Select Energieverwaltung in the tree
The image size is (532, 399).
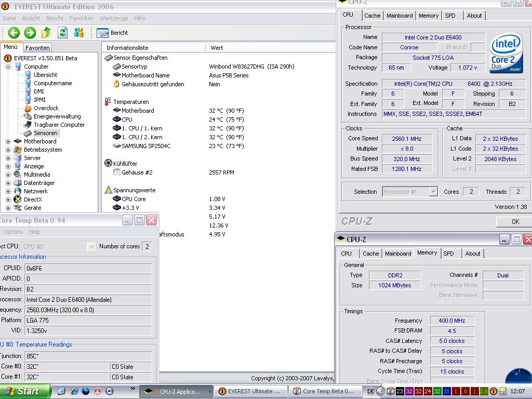(x=57, y=116)
